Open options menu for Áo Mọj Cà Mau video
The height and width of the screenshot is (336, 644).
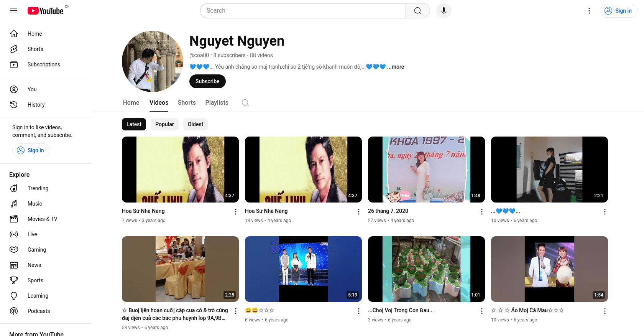point(605,311)
